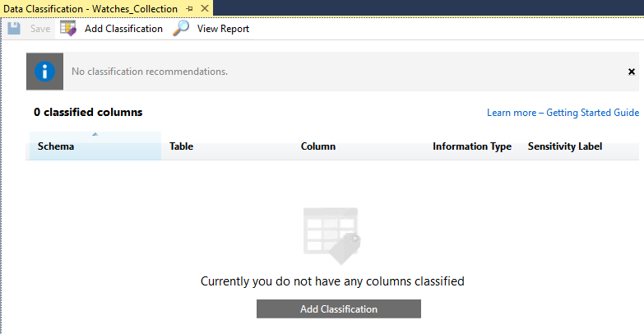The width and height of the screenshot is (644, 334).
Task: Click 'Currently you do not have any columns classified'
Action: tap(332, 281)
